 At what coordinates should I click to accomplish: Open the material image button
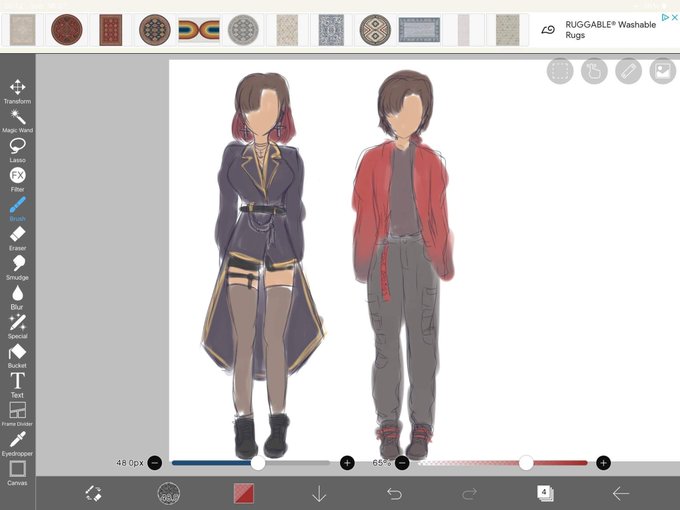(x=663, y=71)
